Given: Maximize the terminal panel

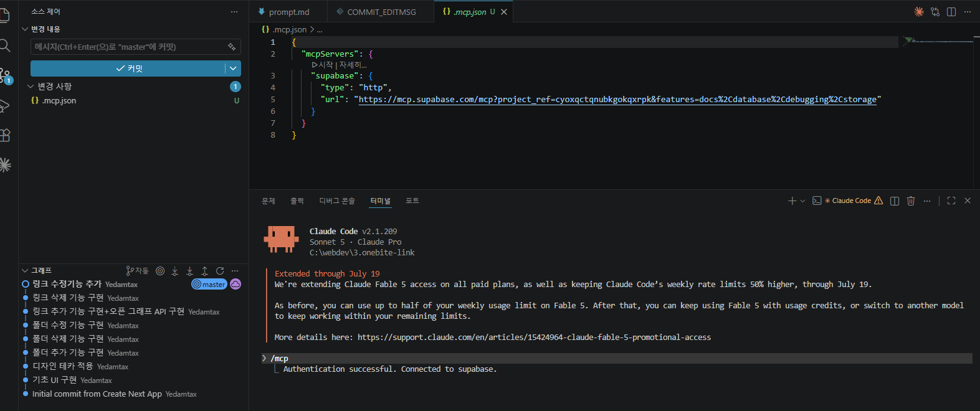Looking at the screenshot, I should tap(951, 201).
